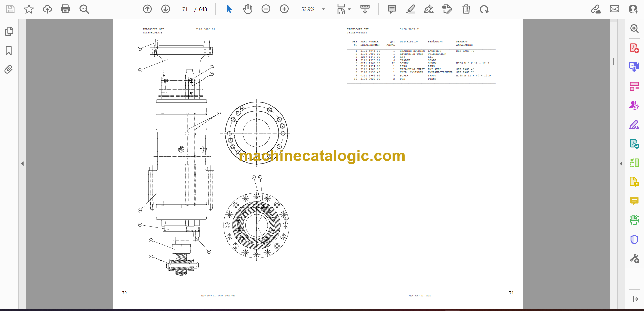Open the share with others account icon

tap(633, 9)
